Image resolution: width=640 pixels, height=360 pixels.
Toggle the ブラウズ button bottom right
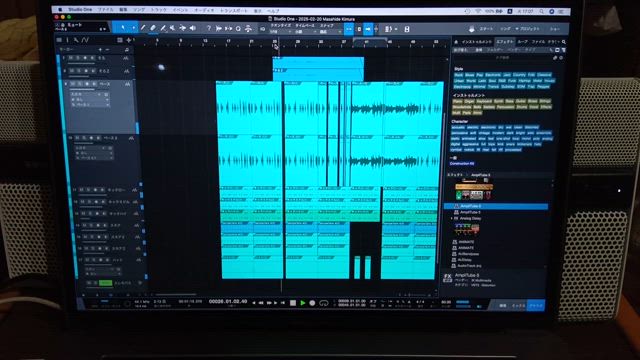tap(536, 305)
